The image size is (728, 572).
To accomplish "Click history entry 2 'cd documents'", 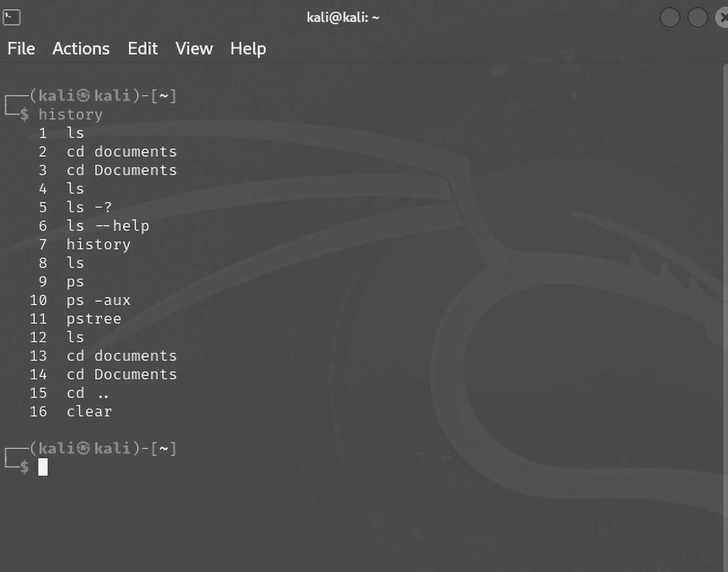I will 122,152.
